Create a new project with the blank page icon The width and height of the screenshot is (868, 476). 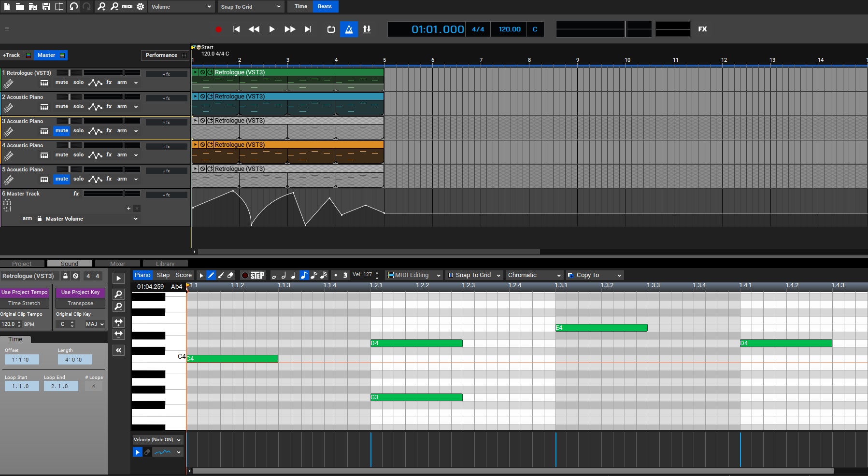[x=7, y=6]
